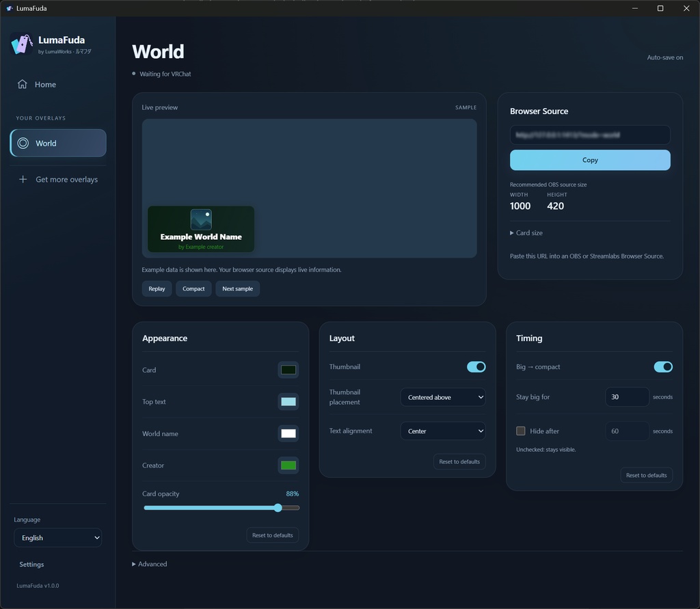
Task: Click the World overlay circle icon
Action: (23, 143)
